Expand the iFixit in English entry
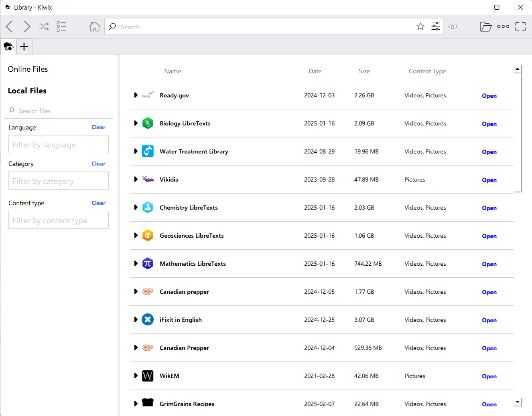 [136, 320]
